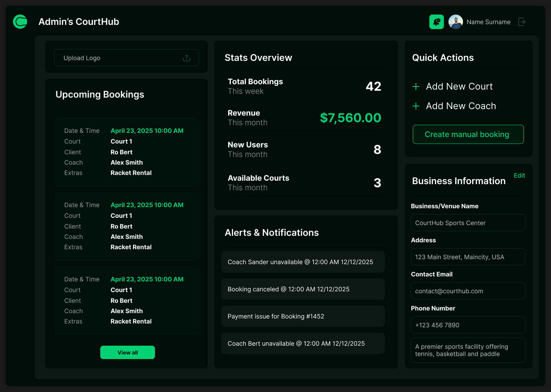Click the plus icon beside Add New Coach
Image resolution: width=551 pixels, height=392 pixels.
416,106
